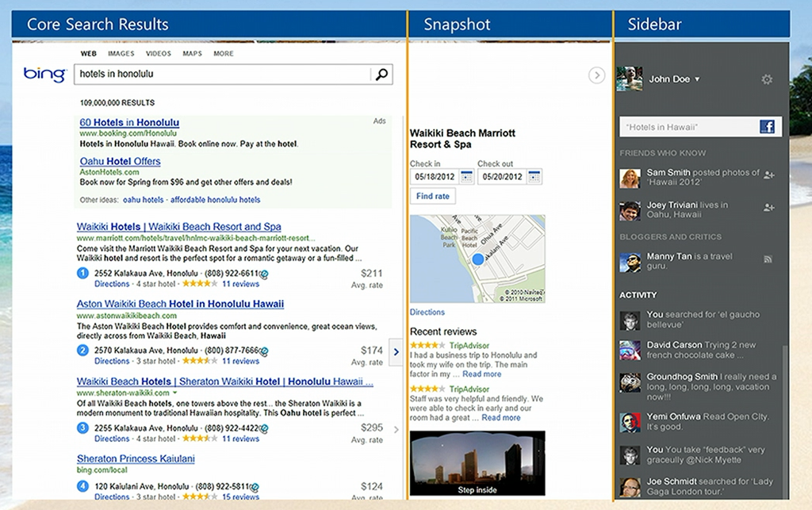Switch to MAPS tab

(x=192, y=53)
